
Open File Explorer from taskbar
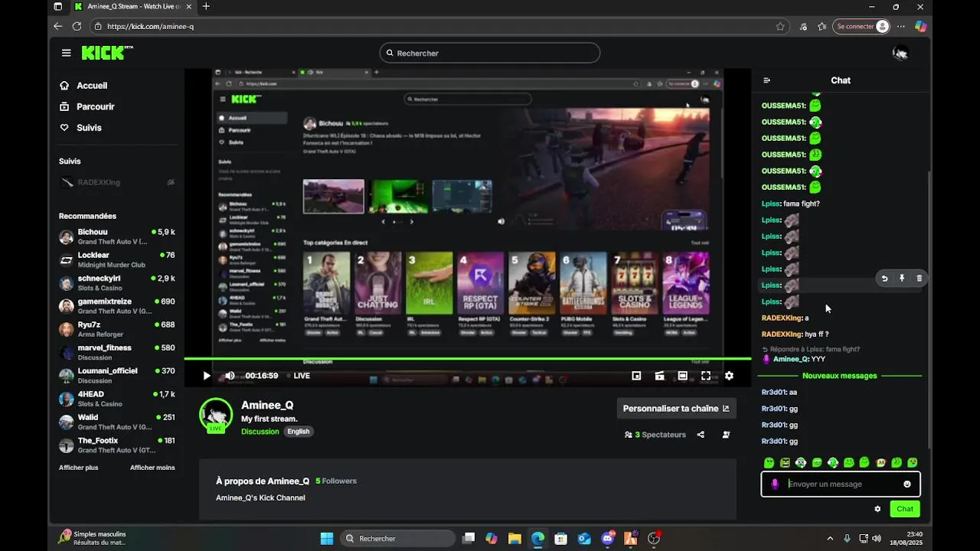pos(514,539)
